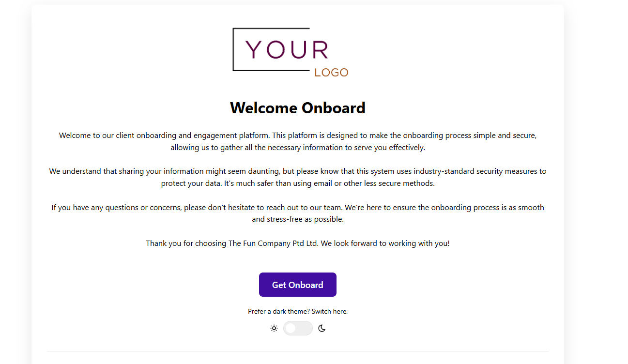This screenshot has height=364, width=628.
Task: Click the sun light-theme icon
Action: coord(274,328)
